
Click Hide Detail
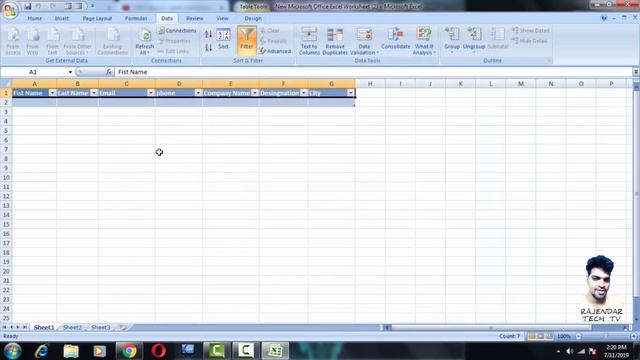[529, 41]
